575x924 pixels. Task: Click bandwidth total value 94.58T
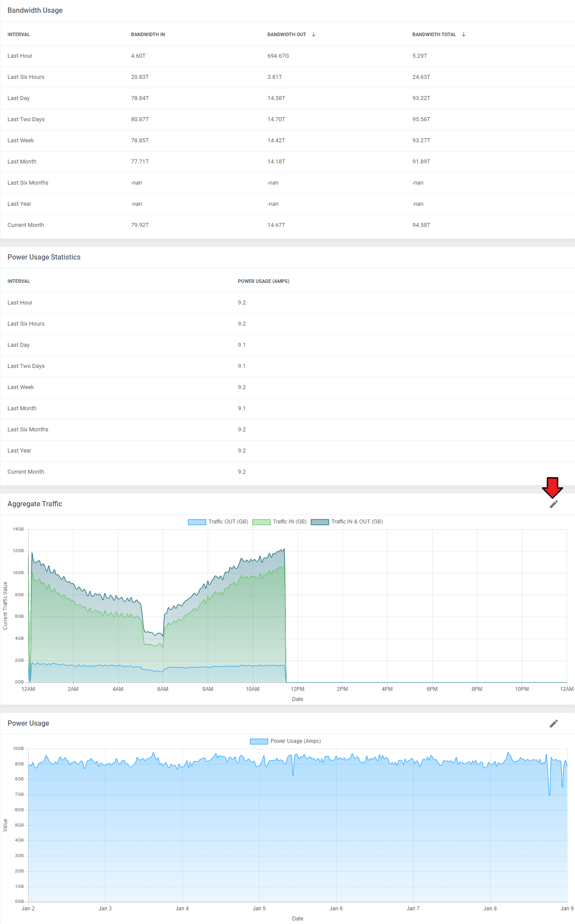pyautogui.click(x=421, y=225)
